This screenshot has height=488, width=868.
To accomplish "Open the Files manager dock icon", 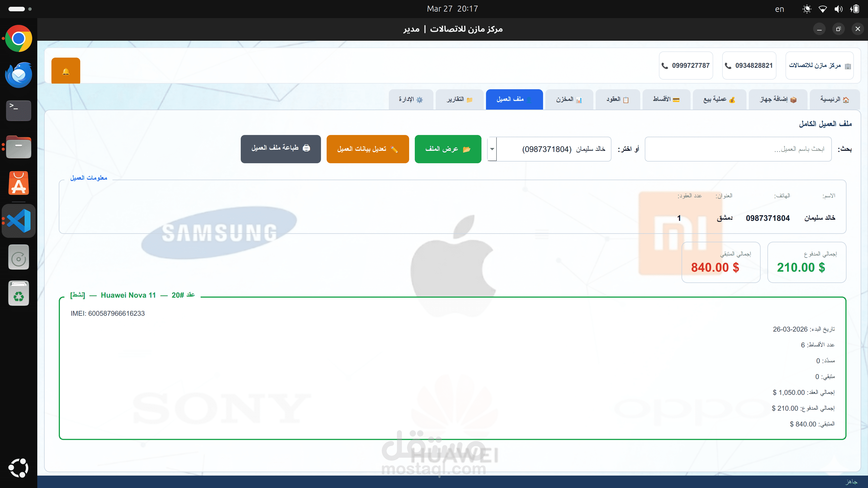I will [x=19, y=147].
